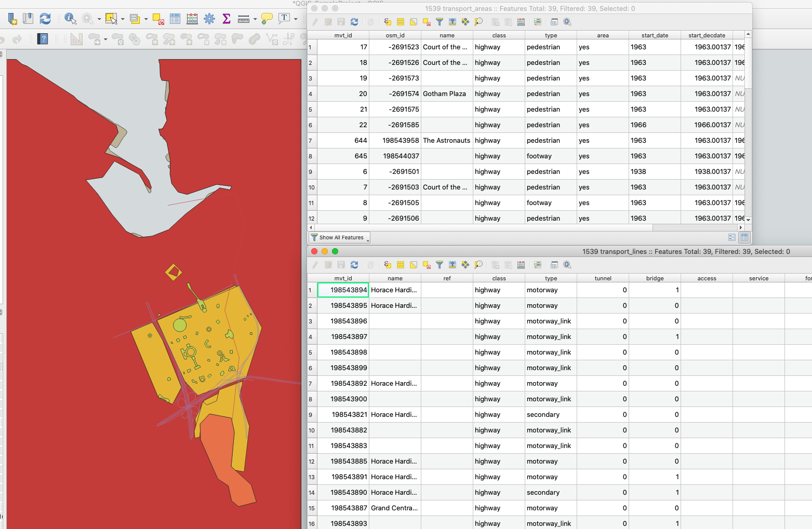
Task: Expand the Measure tool dropdown arrow
Action: [255, 19]
